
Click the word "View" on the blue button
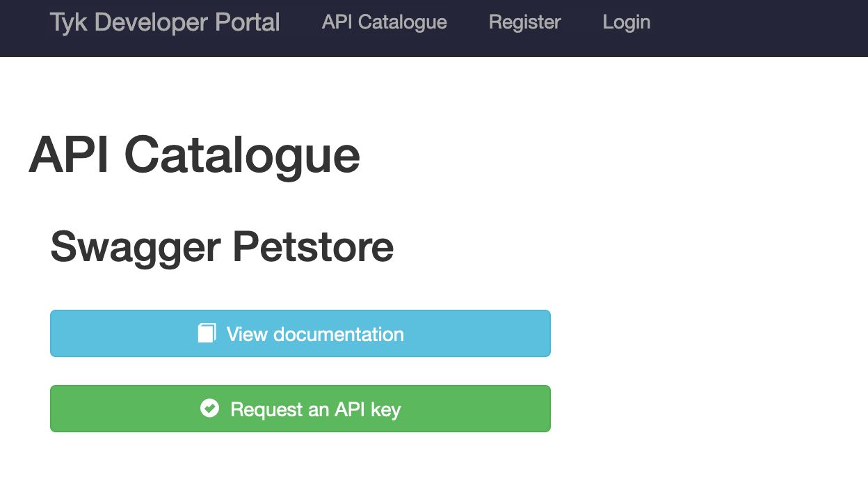tap(247, 334)
